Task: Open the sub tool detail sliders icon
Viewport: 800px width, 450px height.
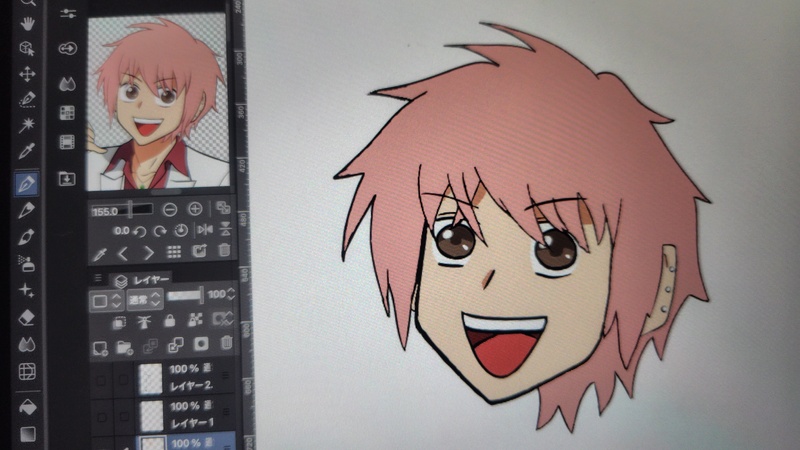Action: [x=68, y=14]
